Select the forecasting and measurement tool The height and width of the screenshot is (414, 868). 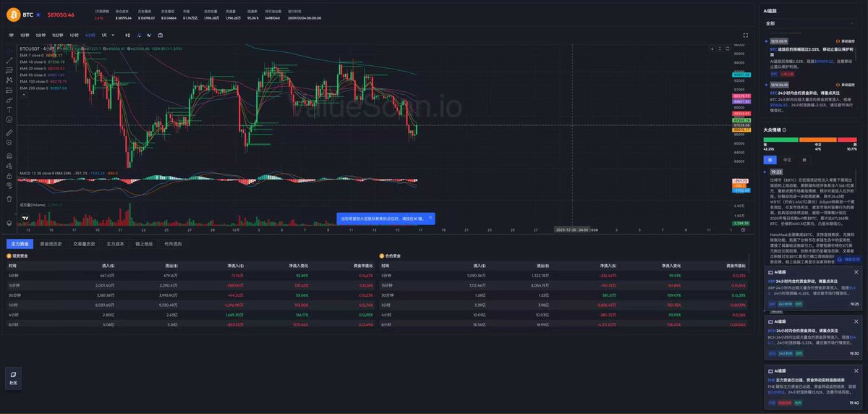pos(9,90)
